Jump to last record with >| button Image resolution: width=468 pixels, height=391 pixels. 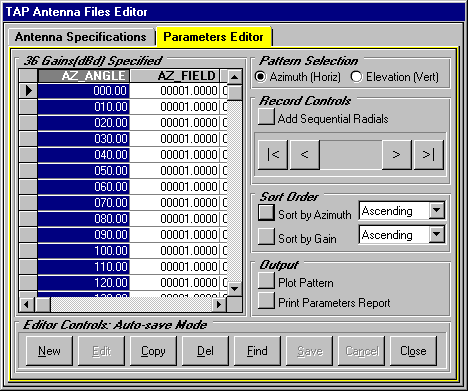click(x=428, y=155)
